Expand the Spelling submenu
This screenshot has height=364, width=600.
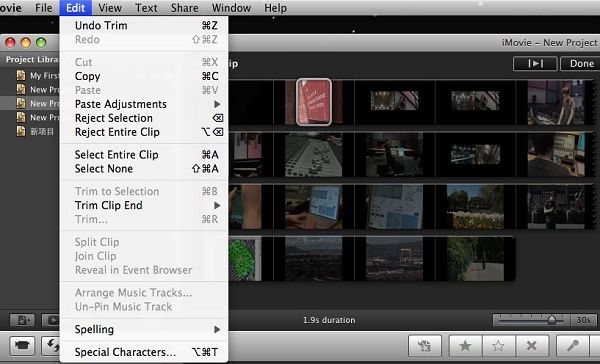144,330
